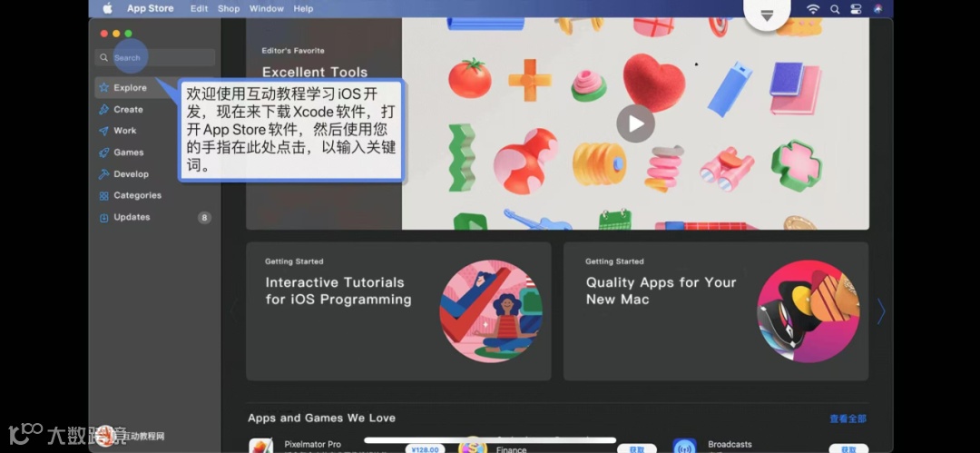Open Quality Apps for Your New Mac card
This screenshot has width=980, height=453.
716,311
